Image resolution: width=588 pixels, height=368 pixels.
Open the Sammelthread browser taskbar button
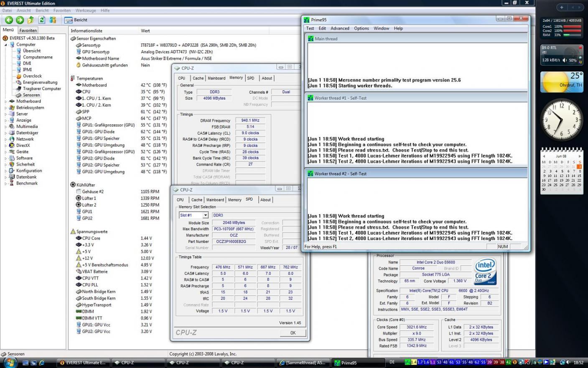303,363
